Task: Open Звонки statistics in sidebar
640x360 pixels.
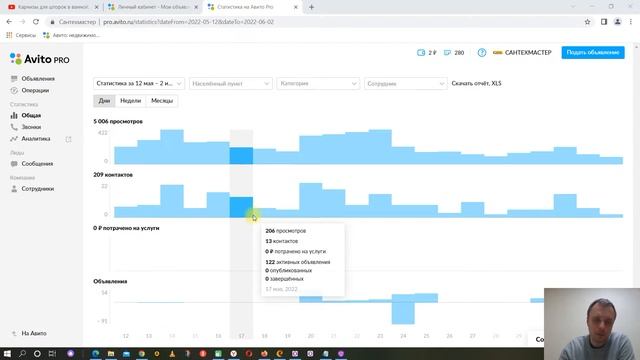Action: tap(31, 127)
